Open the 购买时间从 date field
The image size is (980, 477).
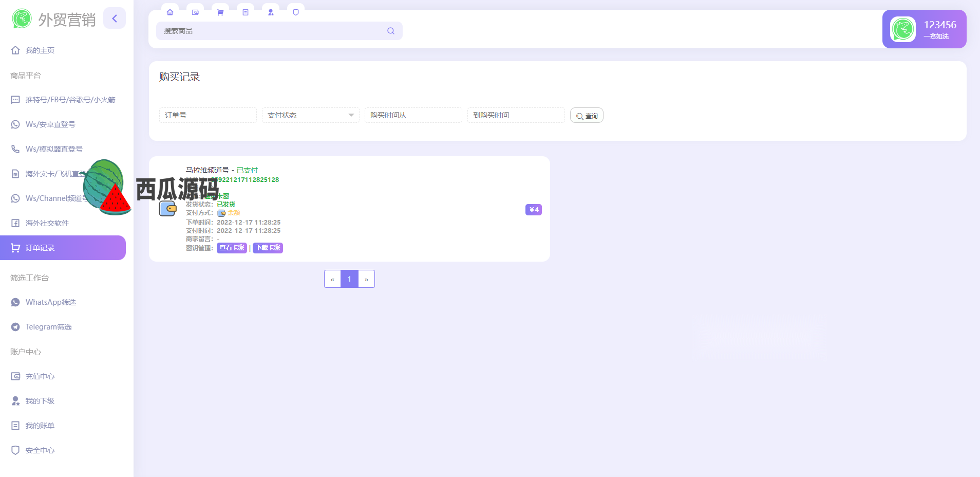click(413, 115)
